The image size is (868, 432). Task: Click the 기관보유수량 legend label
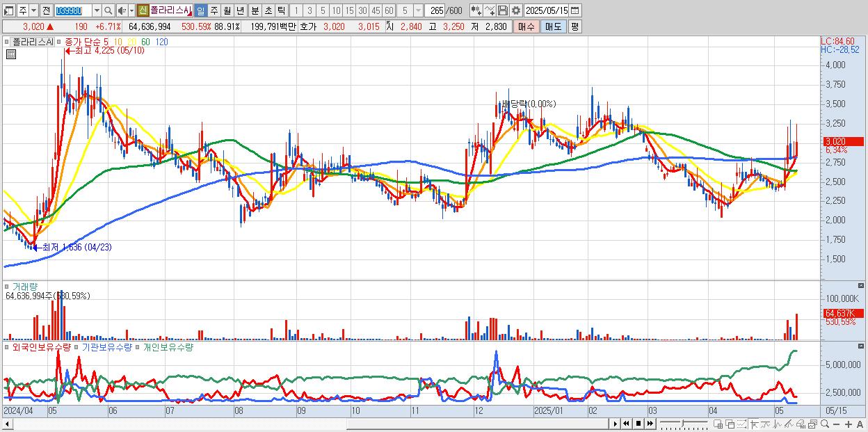pos(107,346)
